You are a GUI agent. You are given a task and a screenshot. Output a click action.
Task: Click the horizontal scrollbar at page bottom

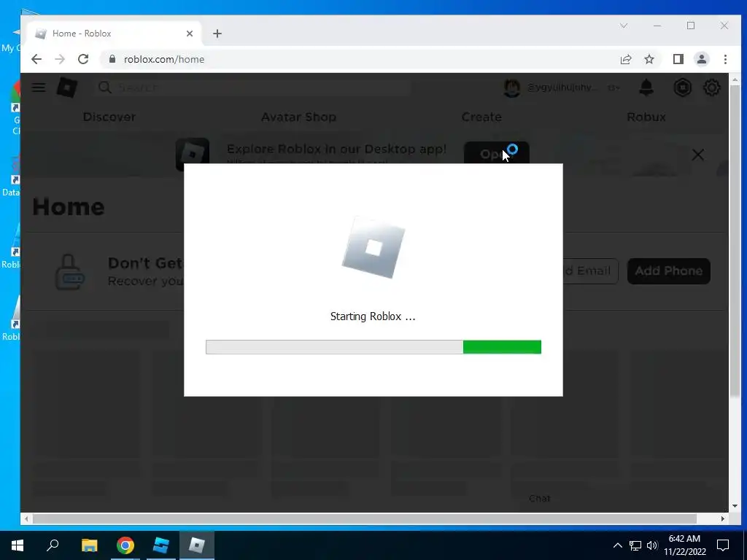click(x=365, y=518)
